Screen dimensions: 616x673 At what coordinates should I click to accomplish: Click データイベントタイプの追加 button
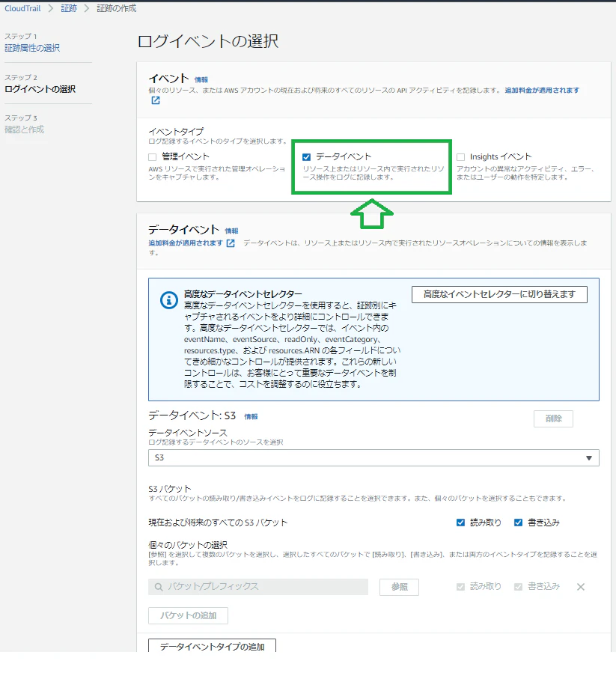coord(212,645)
